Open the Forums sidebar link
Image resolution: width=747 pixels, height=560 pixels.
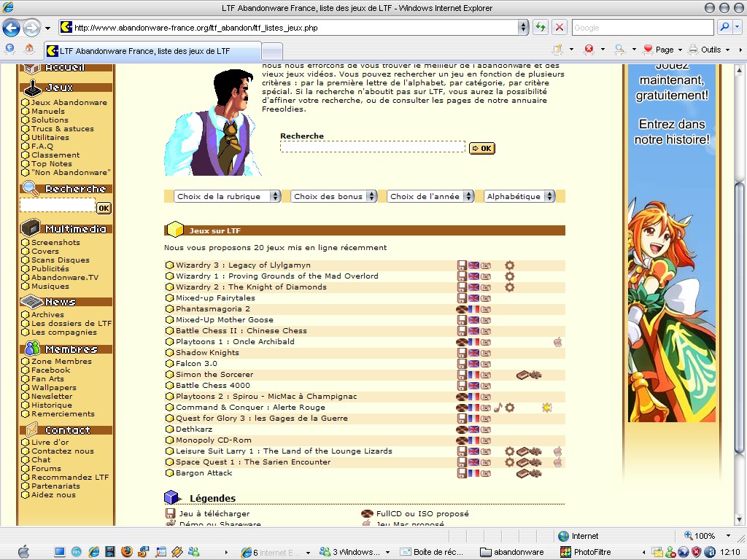click(x=46, y=469)
